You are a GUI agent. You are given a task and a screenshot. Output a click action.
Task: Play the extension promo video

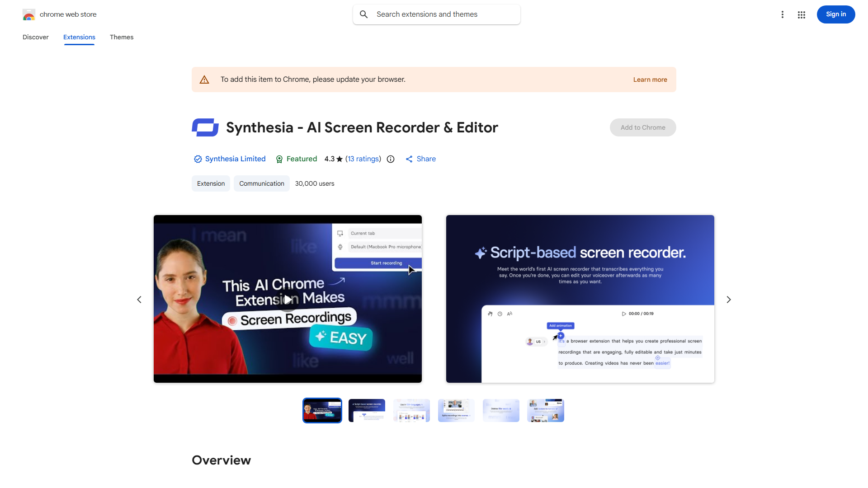[x=288, y=299]
